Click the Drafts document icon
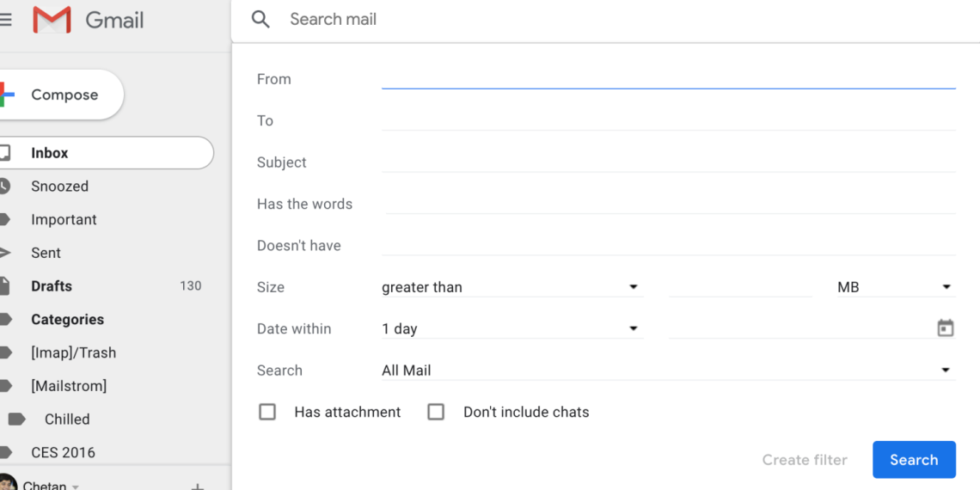The width and height of the screenshot is (980, 490). pyautogui.click(x=5, y=286)
